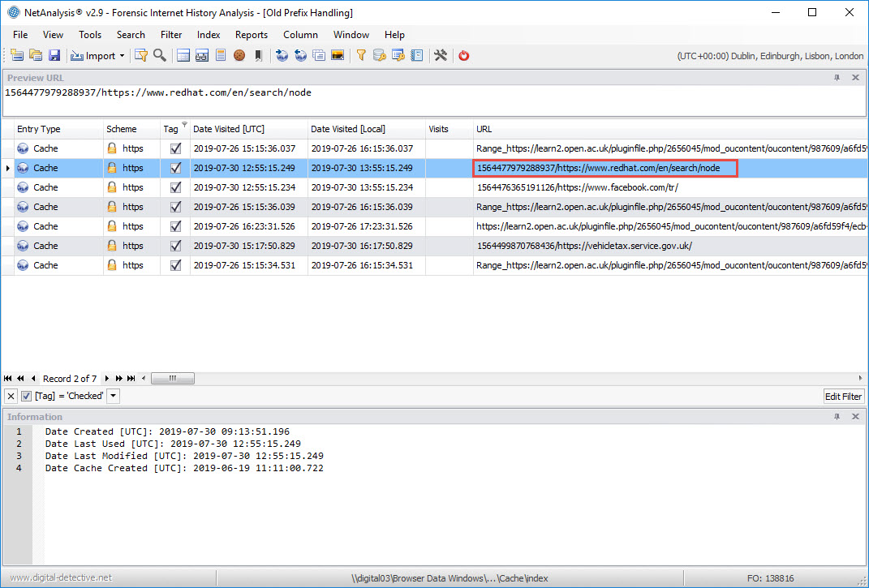Screen dimensions: 869x588
Task: Click the stacked windows copy icon
Action: click(319, 55)
